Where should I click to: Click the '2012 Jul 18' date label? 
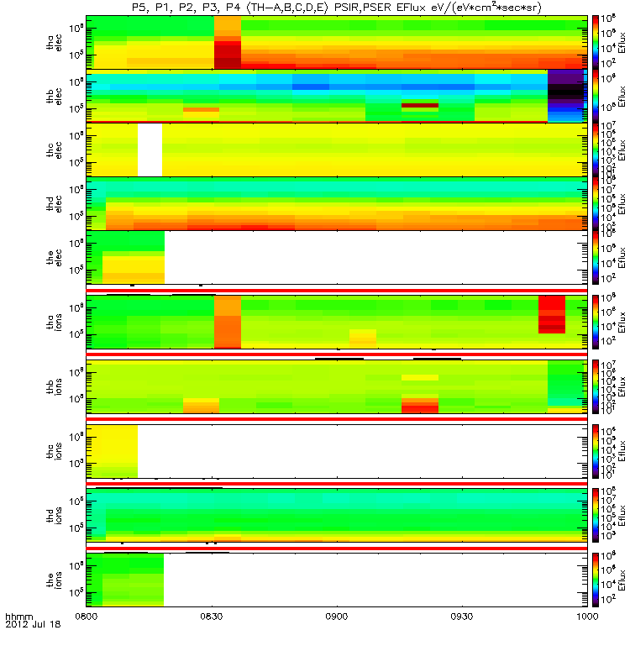click(33, 624)
